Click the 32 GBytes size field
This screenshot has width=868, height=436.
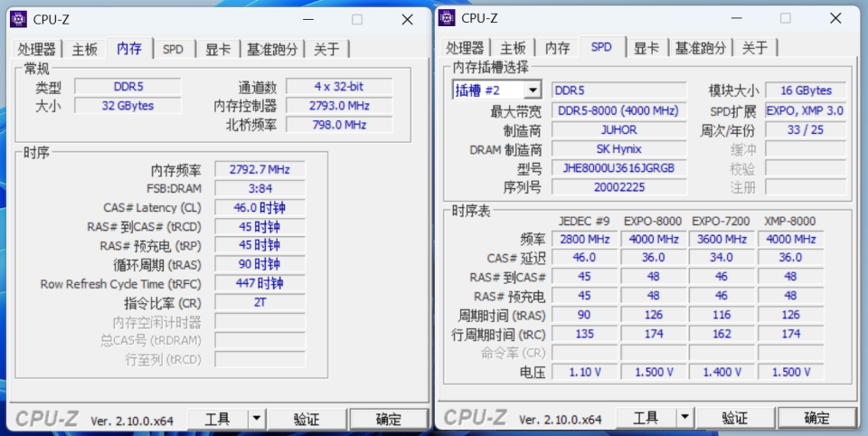click(x=127, y=105)
